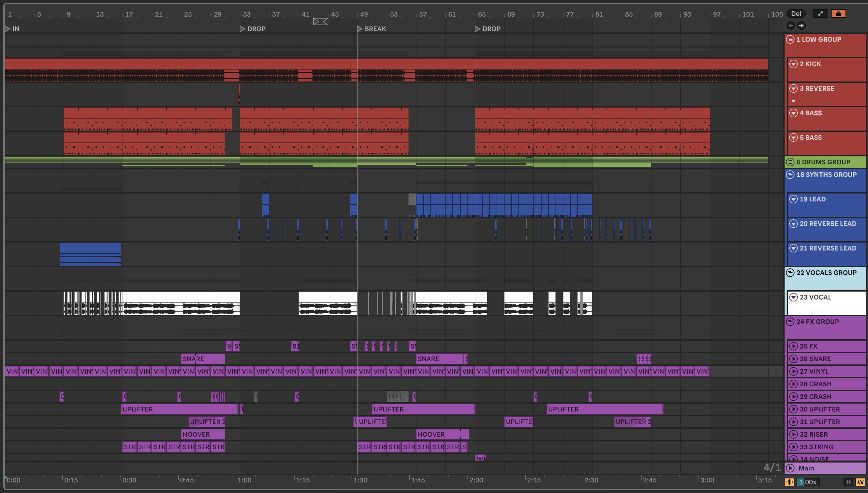Click the group icon of 22 VOCALS GROUP
Screen dimensions: 868x493
click(x=790, y=273)
